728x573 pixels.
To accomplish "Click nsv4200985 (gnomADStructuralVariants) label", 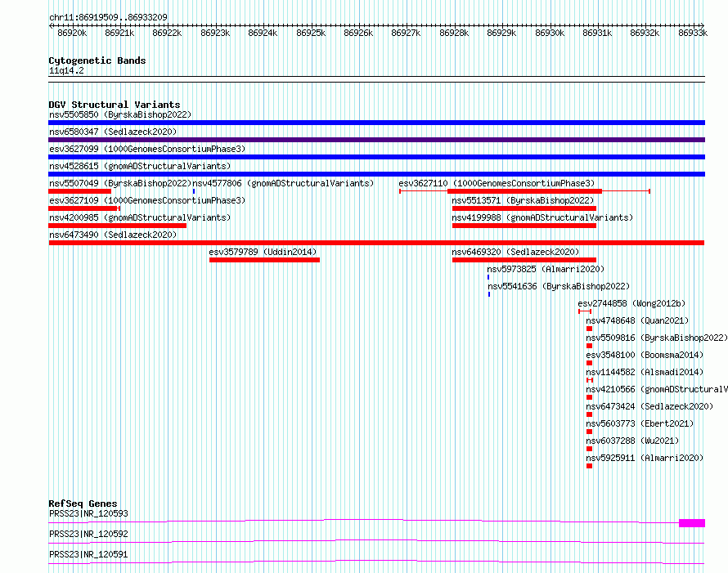I will coord(140,217).
